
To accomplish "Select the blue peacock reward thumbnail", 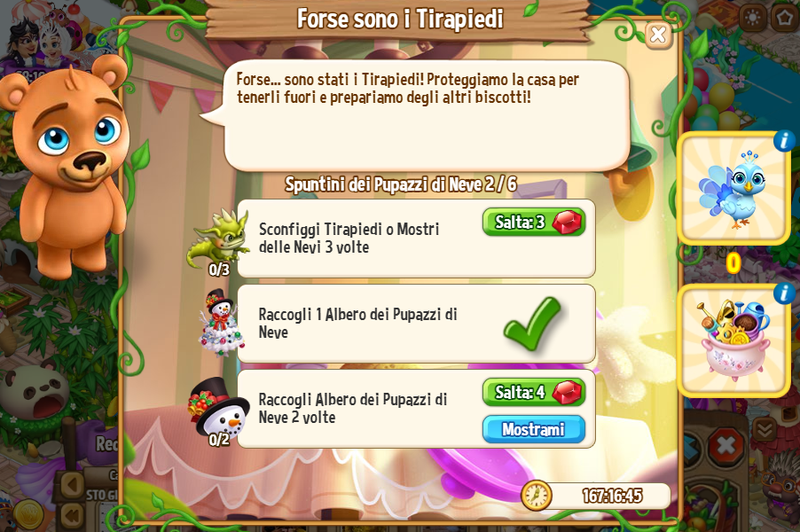I will tap(733, 188).
